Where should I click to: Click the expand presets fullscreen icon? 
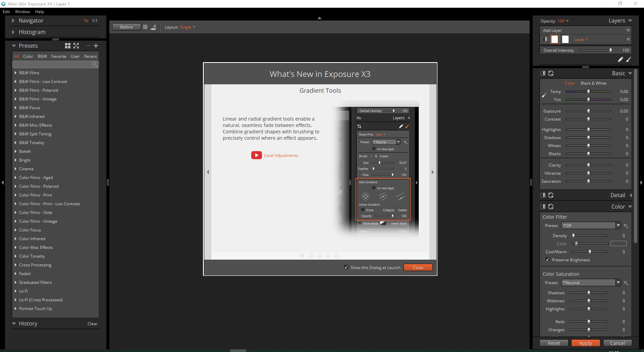pyautogui.click(x=76, y=46)
